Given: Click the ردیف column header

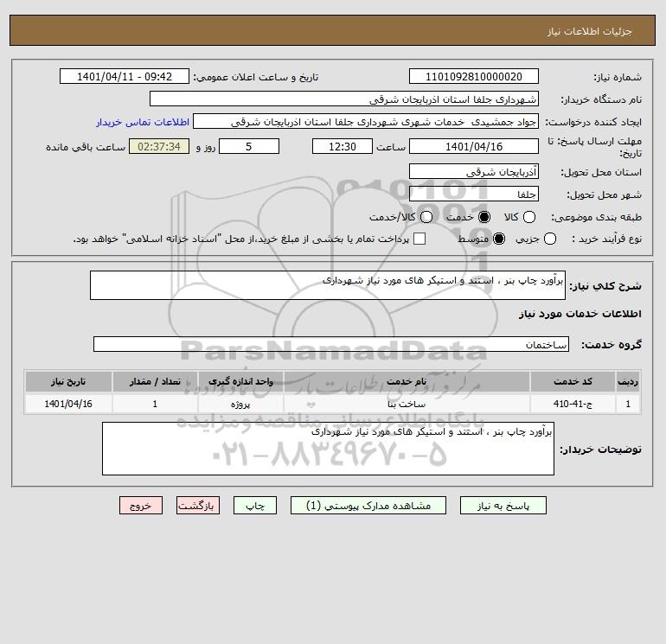Looking at the screenshot, I should (x=628, y=381).
